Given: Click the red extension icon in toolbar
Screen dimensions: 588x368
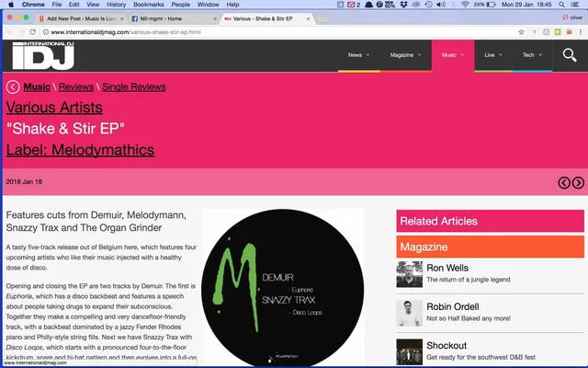Looking at the screenshot, I should coord(570,32).
